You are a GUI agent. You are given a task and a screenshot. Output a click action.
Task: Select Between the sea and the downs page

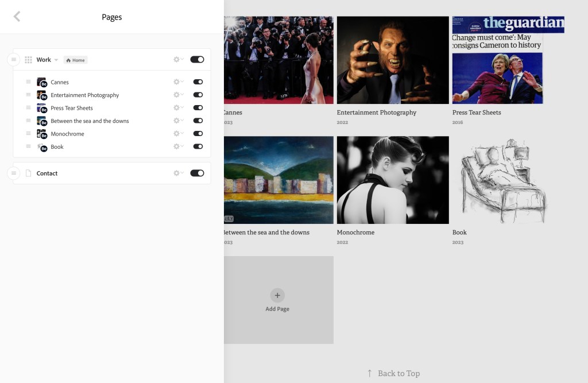[x=90, y=121]
